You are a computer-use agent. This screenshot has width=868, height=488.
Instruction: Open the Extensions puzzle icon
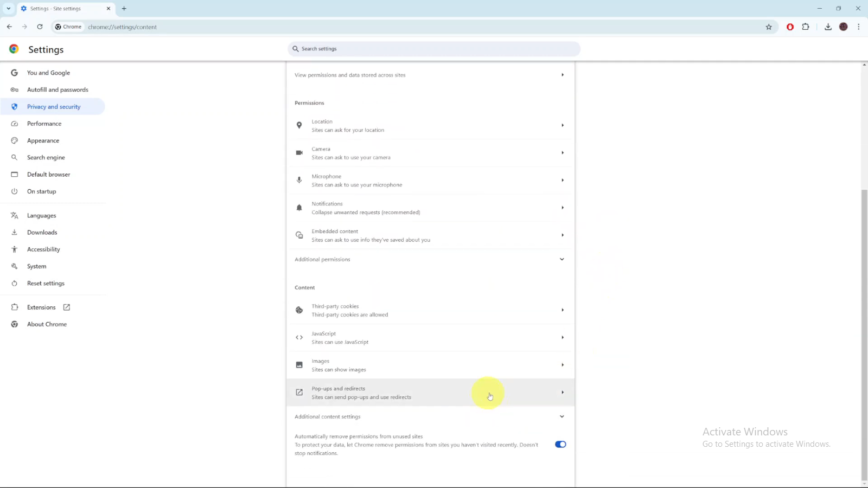[x=806, y=27]
